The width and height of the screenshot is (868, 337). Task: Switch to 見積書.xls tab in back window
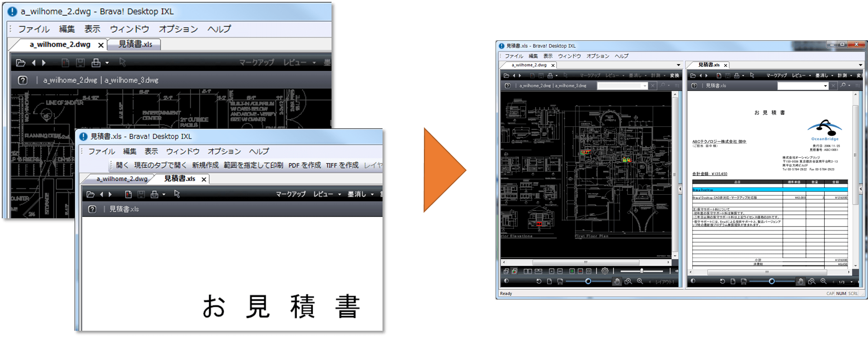tap(135, 44)
